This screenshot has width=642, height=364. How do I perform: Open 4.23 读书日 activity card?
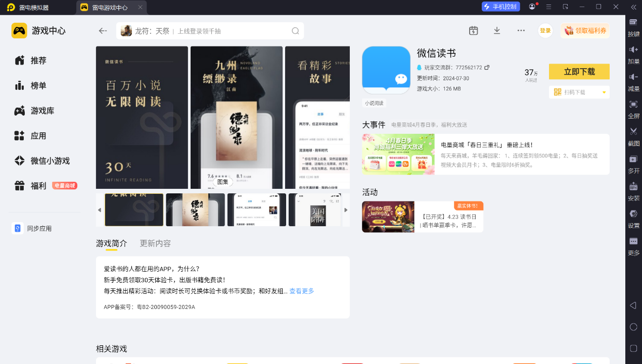(423, 217)
